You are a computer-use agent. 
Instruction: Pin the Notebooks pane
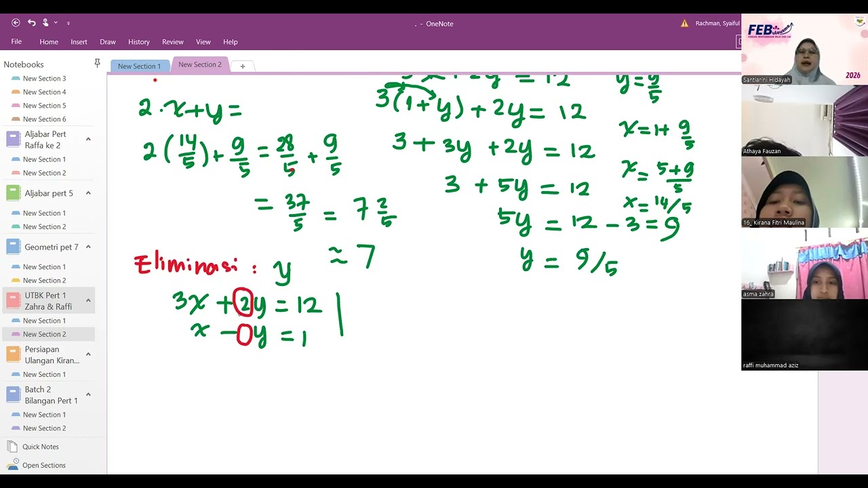97,63
